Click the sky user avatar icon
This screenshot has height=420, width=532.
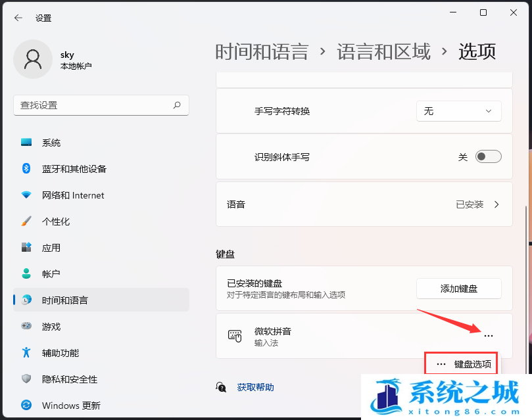click(33, 59)
